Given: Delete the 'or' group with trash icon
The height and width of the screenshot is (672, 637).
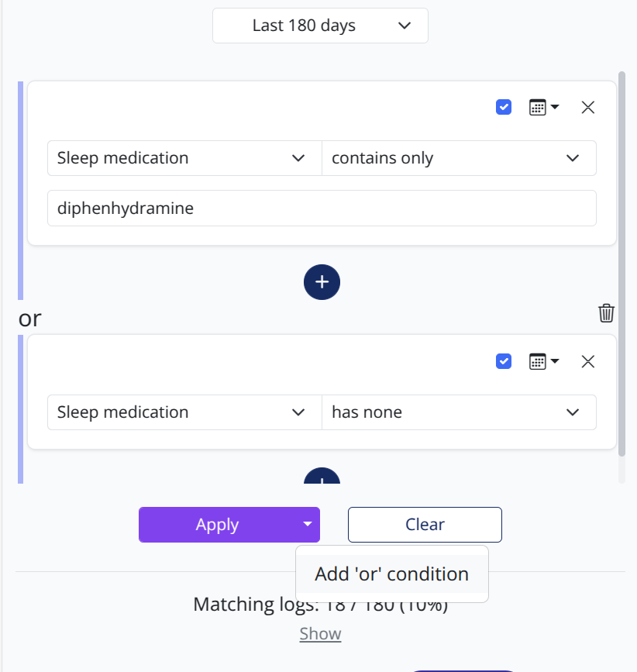Looking at the screenshot, I should click(606, 313).
